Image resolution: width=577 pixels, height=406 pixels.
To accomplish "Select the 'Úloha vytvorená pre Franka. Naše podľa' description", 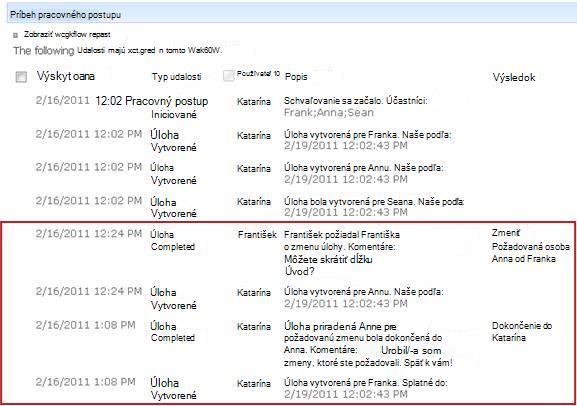I will pos(368,135).
